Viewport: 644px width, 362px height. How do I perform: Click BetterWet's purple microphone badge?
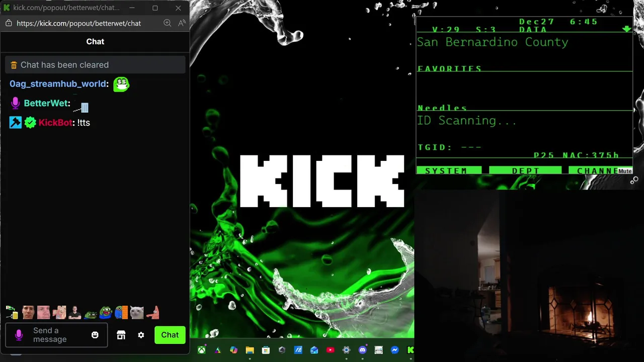tap(15, 103)
